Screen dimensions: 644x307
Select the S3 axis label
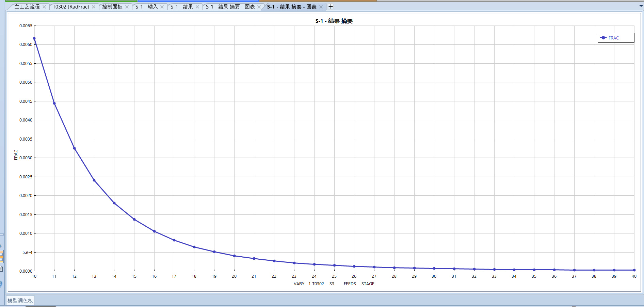332,284
